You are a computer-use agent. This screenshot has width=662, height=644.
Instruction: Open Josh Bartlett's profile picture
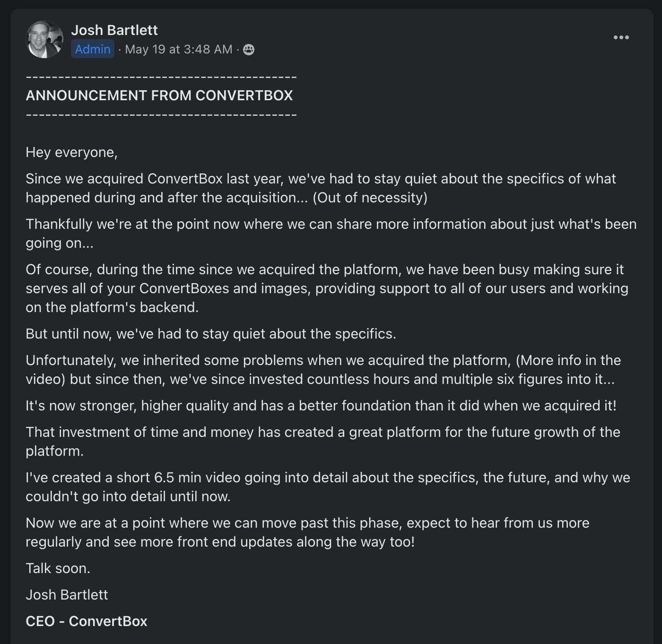pyautogui.click(x=44, y=39)
